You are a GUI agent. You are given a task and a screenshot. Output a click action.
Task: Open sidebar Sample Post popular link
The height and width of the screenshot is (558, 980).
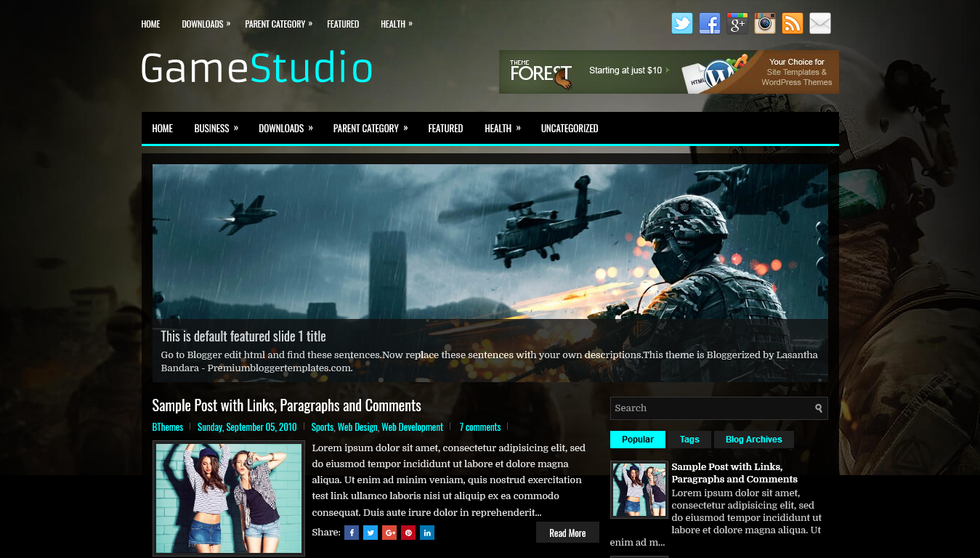tap(734, 473)
